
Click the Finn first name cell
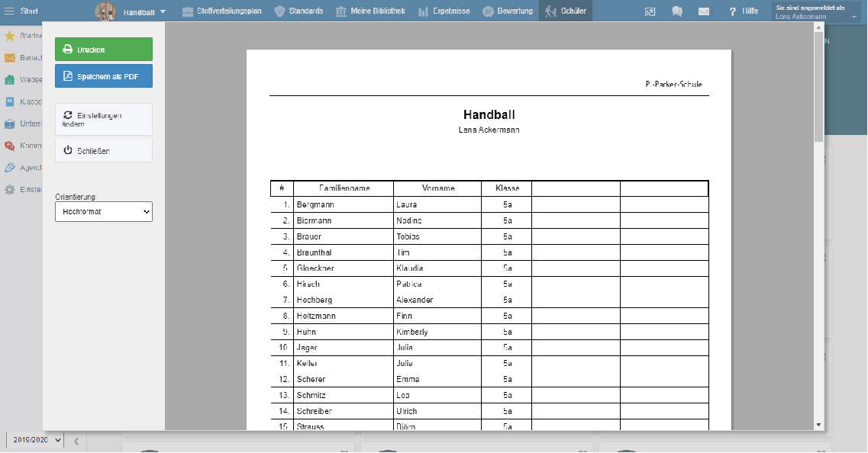[437, 316]
